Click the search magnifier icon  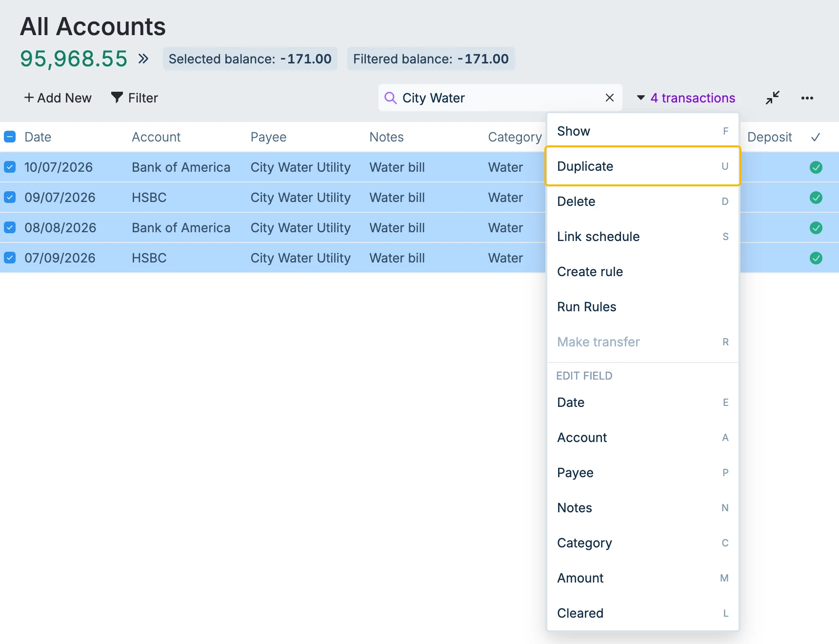click(x=390, y=98)
